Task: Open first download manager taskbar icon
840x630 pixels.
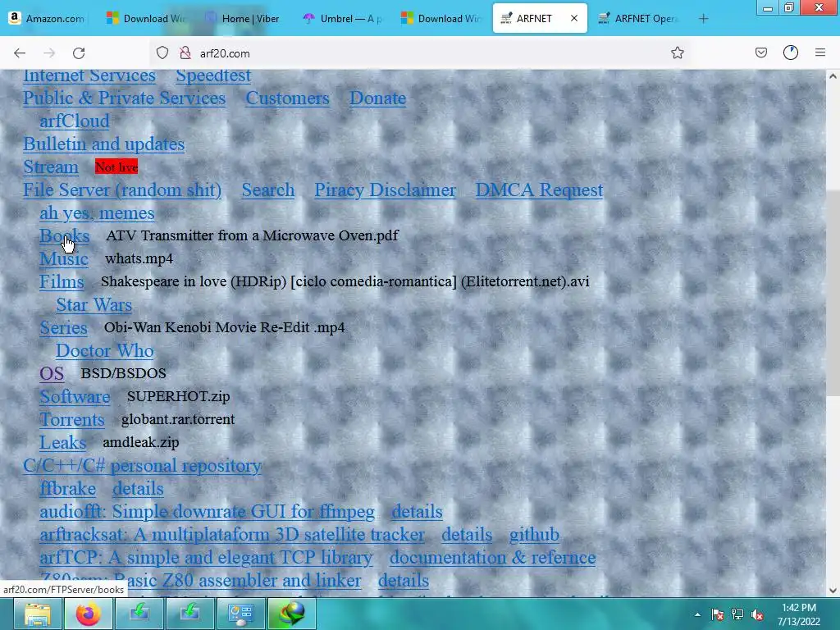Action: (139, 614)
